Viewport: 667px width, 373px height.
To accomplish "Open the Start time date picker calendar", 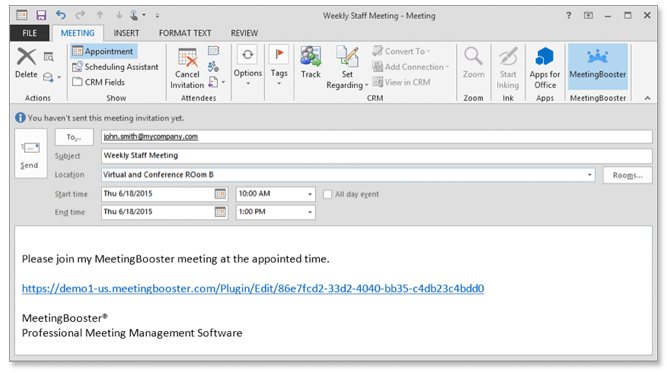I will 220,194.
